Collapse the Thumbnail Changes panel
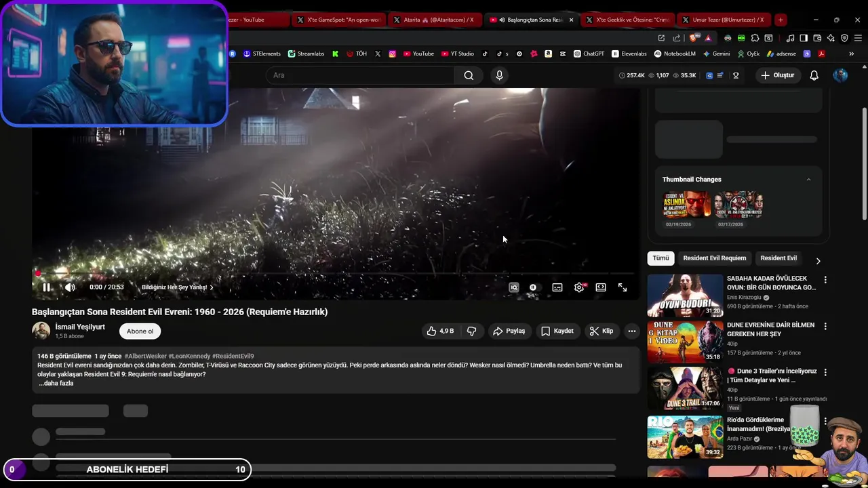 coord(808,180)
